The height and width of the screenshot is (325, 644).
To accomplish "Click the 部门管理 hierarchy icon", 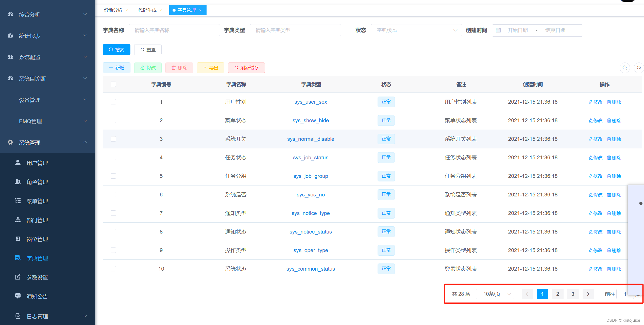I will [x=18, y=220].
